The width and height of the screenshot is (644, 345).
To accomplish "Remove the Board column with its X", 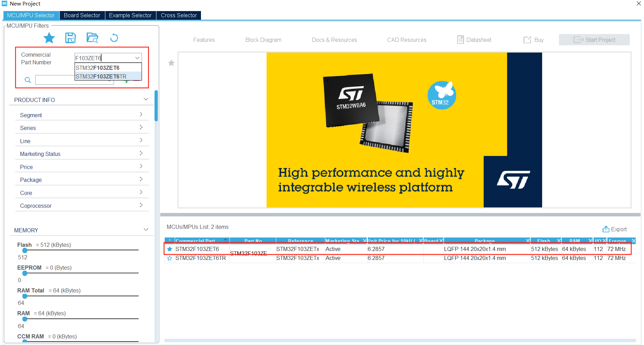I will click(x=441, y=241).
